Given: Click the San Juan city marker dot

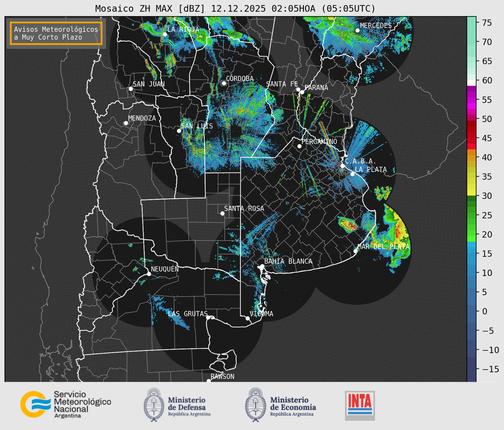Looking at the screenshot, I should click(x=131, y=89).
